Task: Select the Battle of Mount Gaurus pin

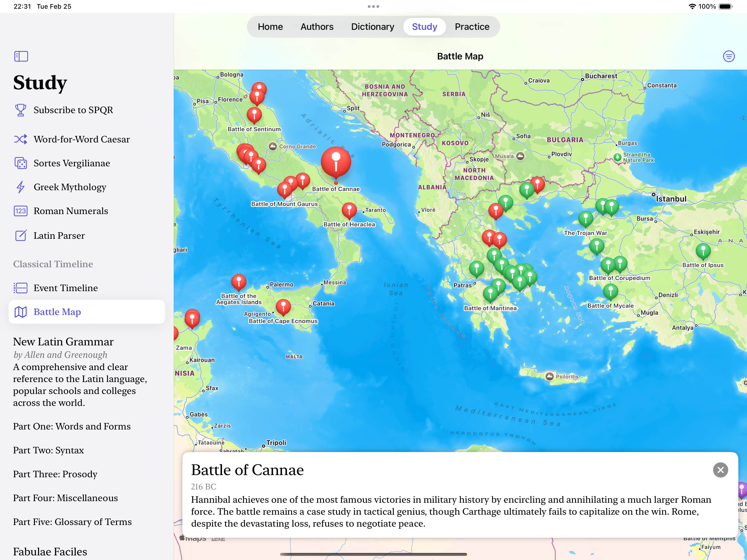Action: click(284, 190)
